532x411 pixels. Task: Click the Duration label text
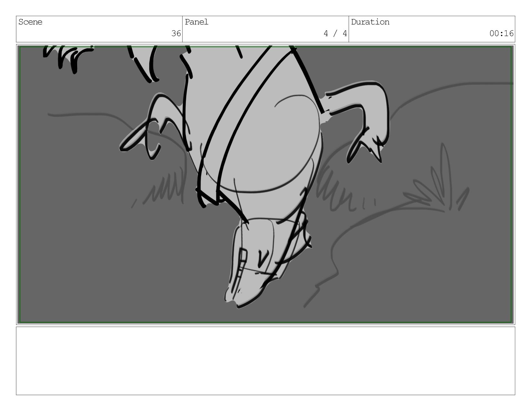click(x=370, y=22)
